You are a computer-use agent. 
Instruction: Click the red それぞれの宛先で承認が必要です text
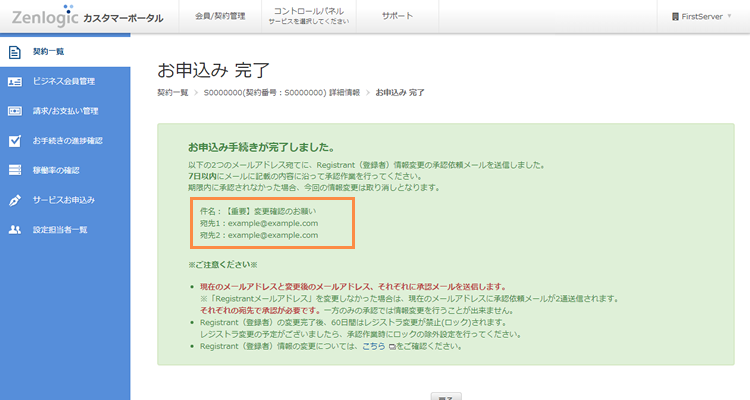[x=261, y=310]
